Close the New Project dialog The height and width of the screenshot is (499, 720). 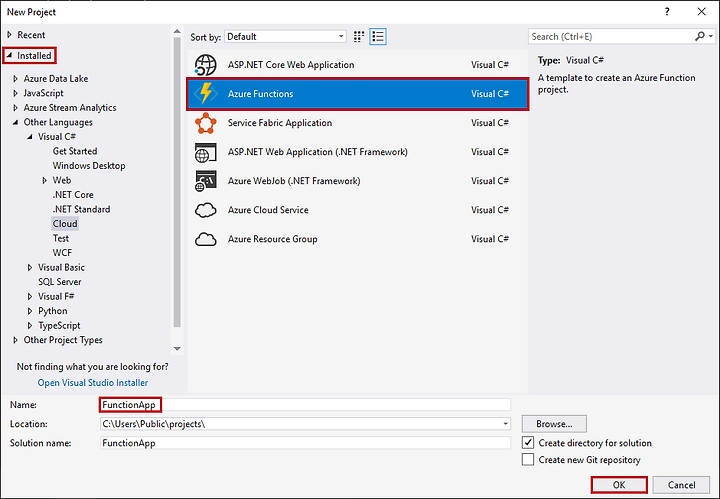[702, 11]
